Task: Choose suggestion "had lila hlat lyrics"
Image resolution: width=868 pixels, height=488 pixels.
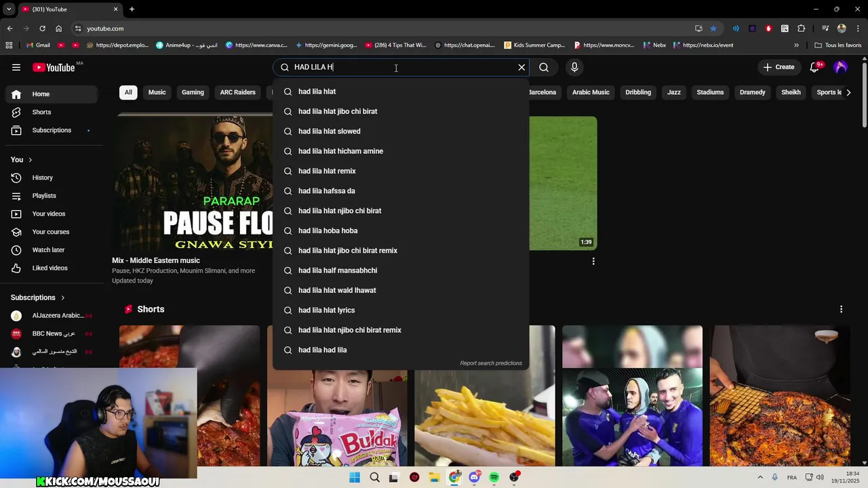Action: (x=401, y=310)
